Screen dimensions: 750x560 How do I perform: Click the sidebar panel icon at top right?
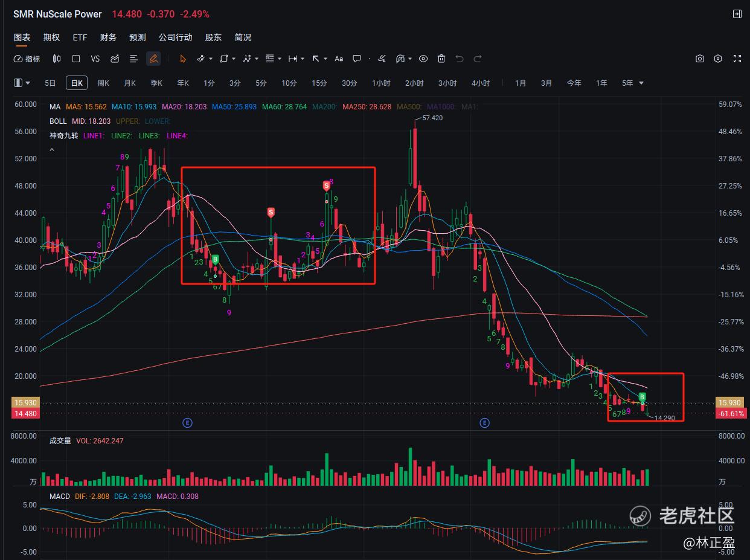point(737,14)
